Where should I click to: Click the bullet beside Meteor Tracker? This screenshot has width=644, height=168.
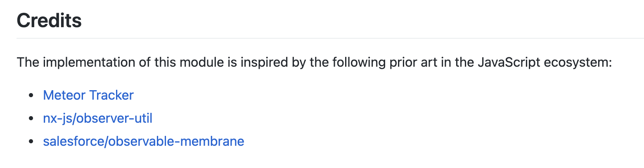point(31,96)
